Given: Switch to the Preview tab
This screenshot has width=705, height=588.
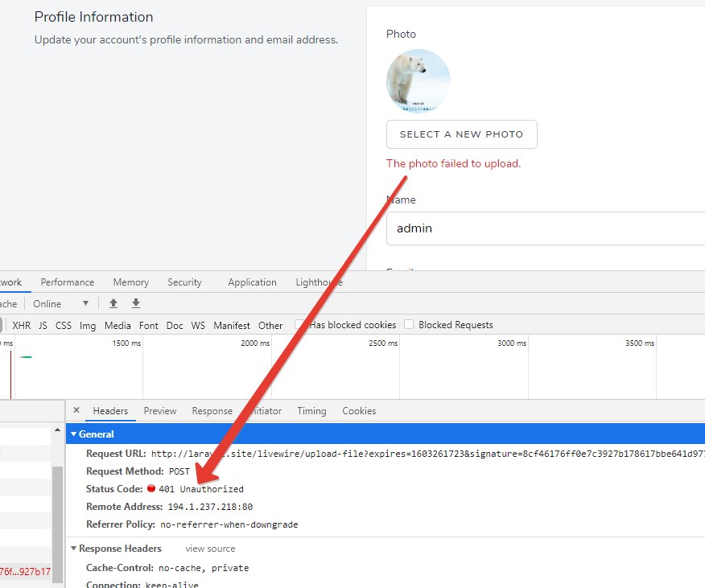Looking at the screenshot, I should tap(160, 411).
